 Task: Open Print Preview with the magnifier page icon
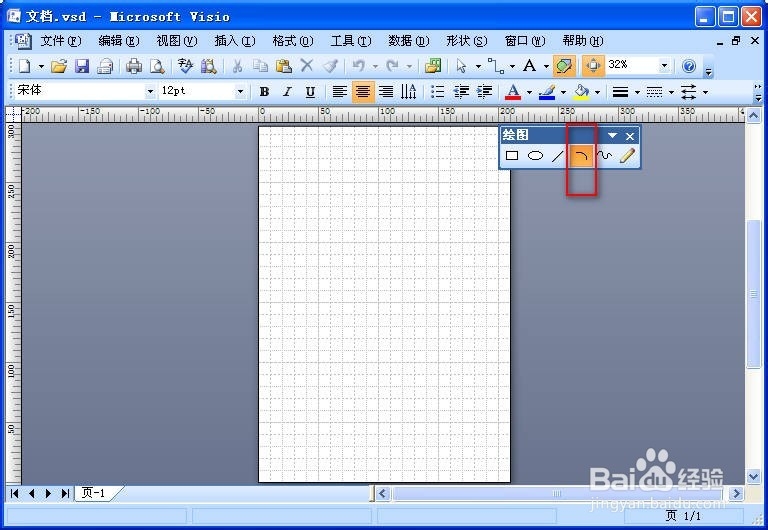coord(157,66)
